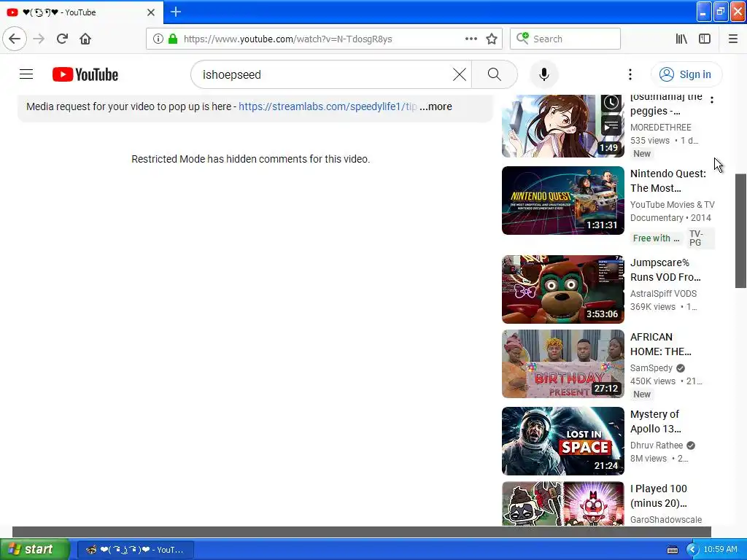Open the Jumpscare% Runs VOD thumbnail
Viewport: 747px width, 560px height.
coord(563,289)
